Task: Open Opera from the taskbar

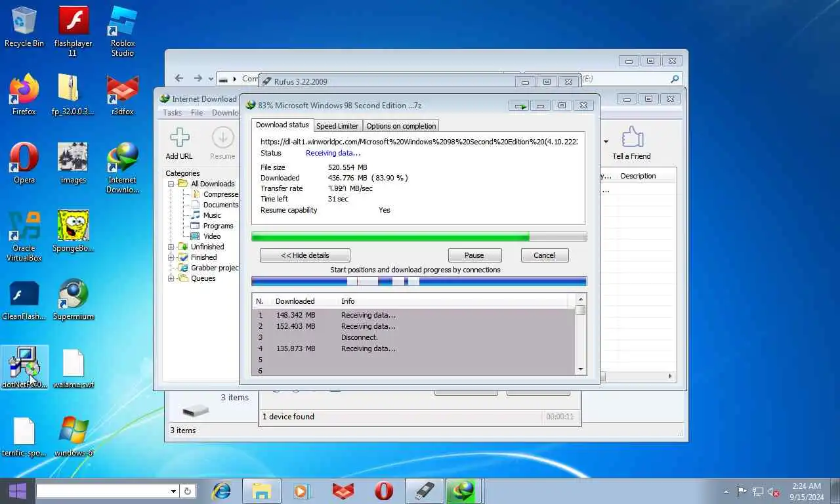Action: [x=384, y=491]
